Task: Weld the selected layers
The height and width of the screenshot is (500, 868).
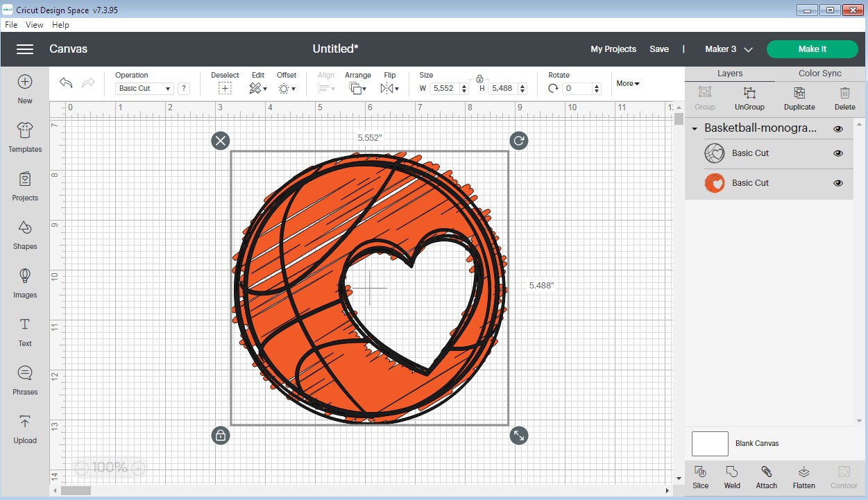Action: coord(731,476)
